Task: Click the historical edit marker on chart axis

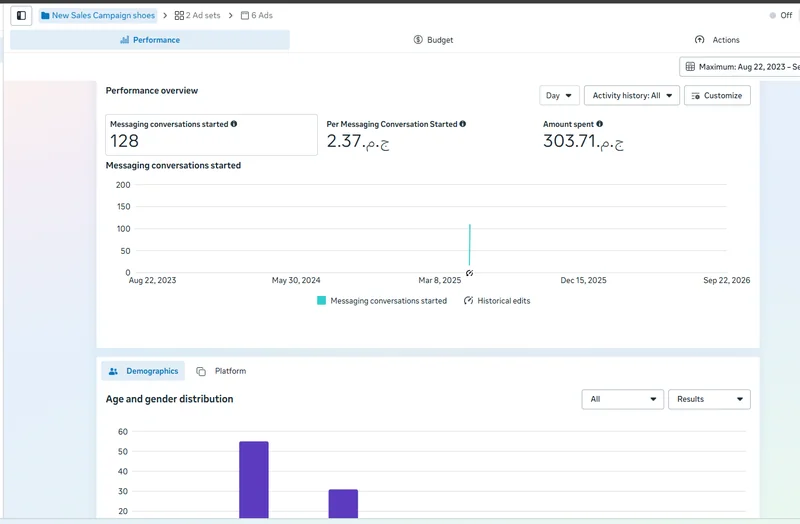Action: click(469, 273)
